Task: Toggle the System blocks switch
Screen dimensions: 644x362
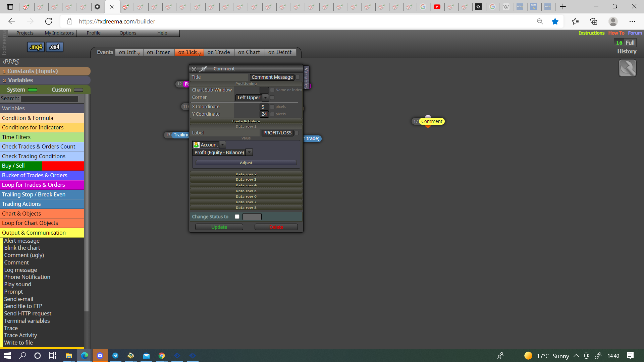Action: (x=33, y=90)
